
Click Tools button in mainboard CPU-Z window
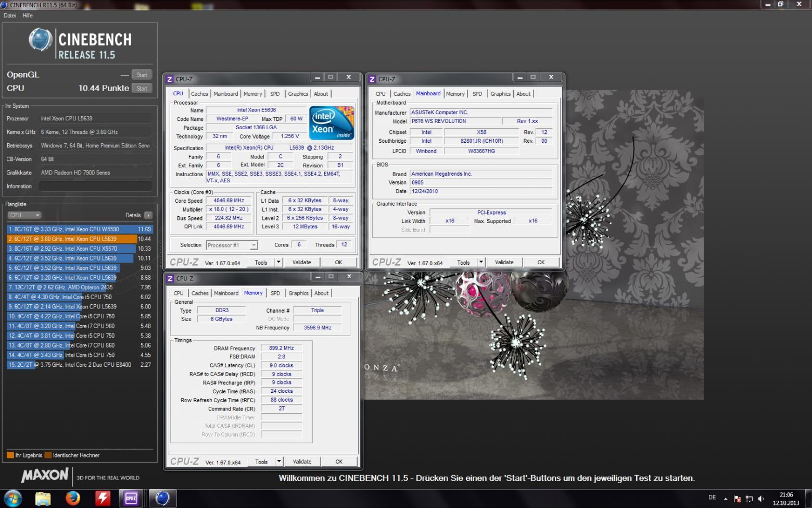[463, 262]
